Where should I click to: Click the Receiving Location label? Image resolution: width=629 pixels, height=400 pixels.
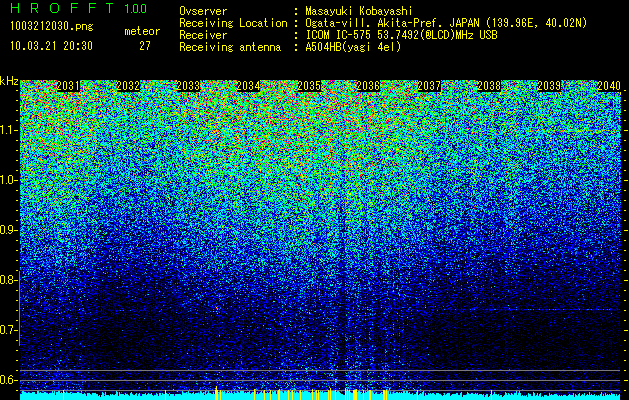click(233, 23)
